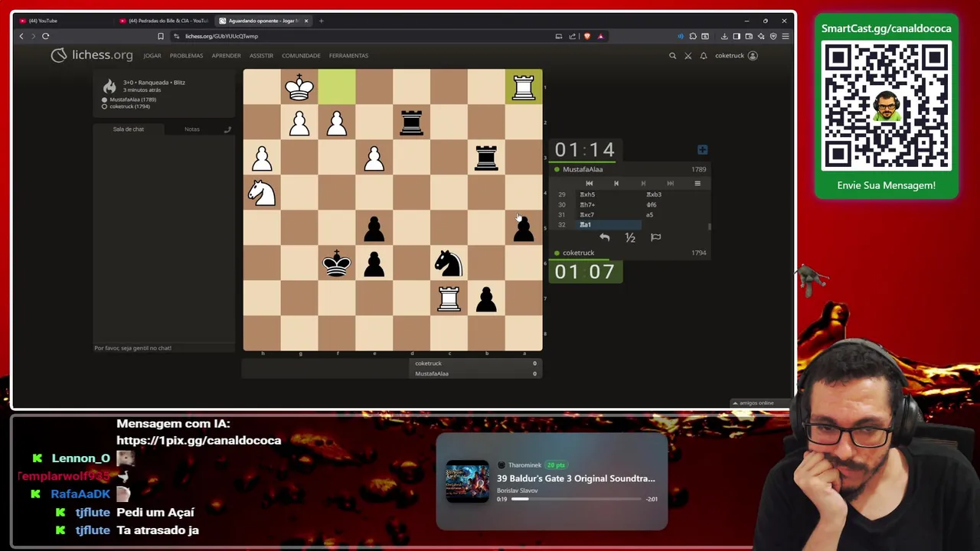Open notifications bell icon
The width and height of the screenshot is (980, 551).
tap(704, 56)
